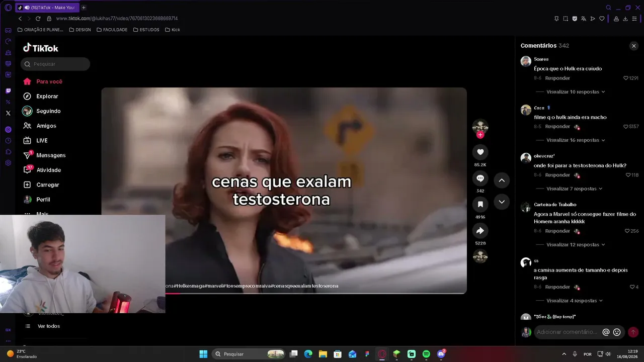Like Carteira de Trabalho comment heart
Image resolution: width=644 pixels, height=362 pixels.
coord(627,231)
